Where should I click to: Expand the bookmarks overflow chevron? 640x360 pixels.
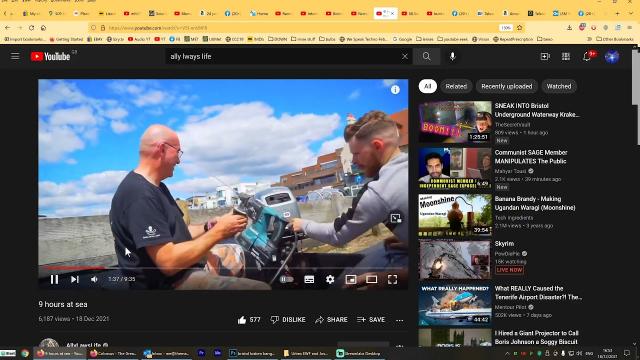tap(589, 39)
